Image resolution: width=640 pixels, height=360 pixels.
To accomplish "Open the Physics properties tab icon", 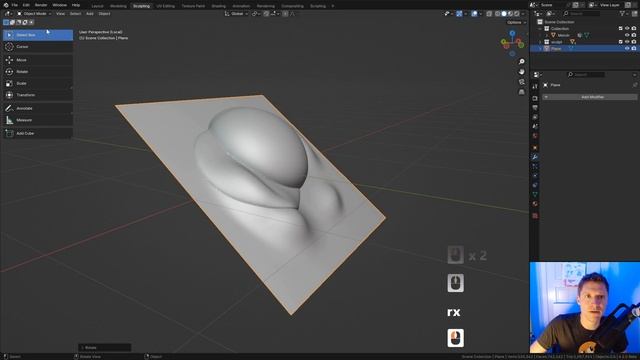I will coord(535,176).
